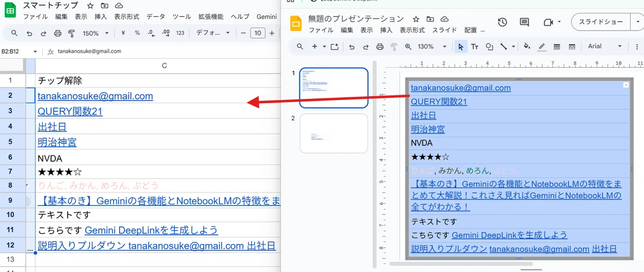This screenshot has height=272, width=644.
Task: Click 明治神宮 link in Sheets row 5
Action: (x=57, y=143)
